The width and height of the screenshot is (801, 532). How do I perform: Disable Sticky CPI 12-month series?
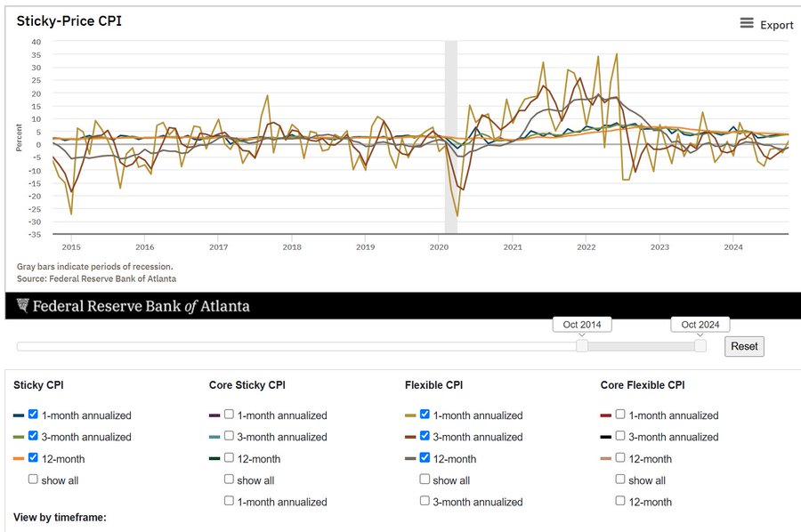[x=33, y=458]
